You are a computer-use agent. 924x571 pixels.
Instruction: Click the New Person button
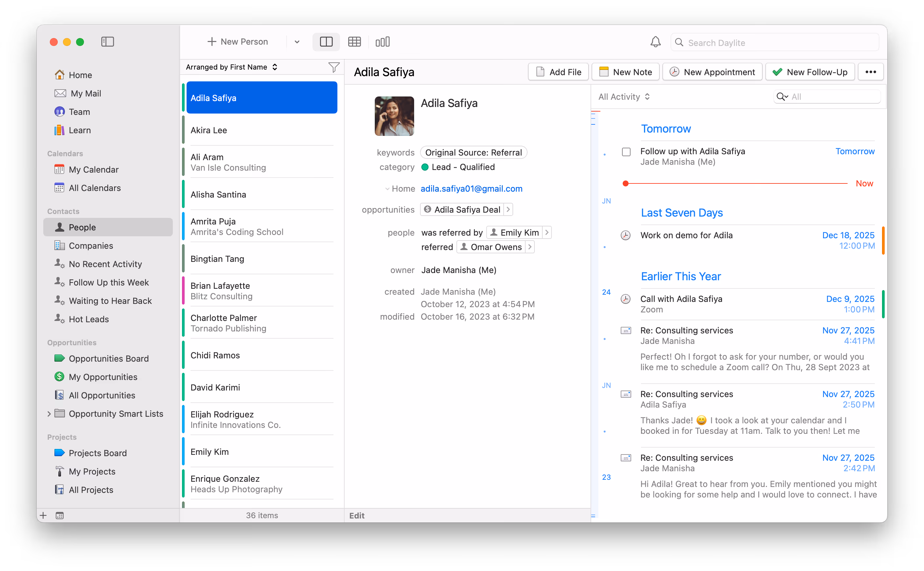tap(238, 42)
